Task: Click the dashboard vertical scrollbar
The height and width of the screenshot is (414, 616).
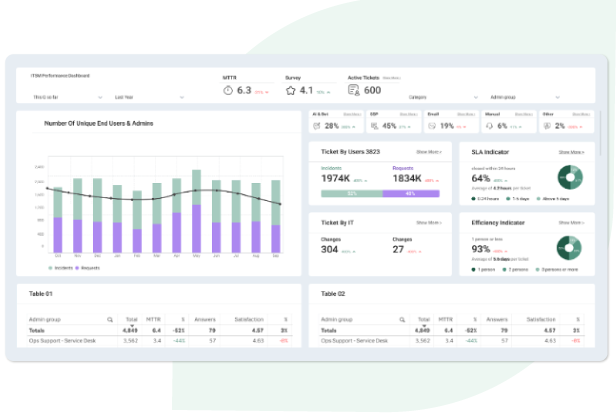Action: [600, 134]
